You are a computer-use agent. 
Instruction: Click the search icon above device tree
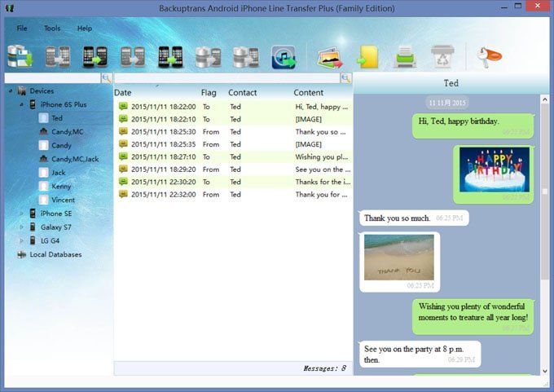pos(107,78)
